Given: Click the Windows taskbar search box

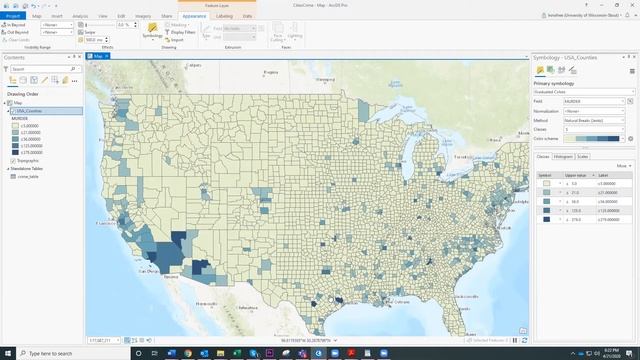Looking at the screenshot, I should coord(73,353).
